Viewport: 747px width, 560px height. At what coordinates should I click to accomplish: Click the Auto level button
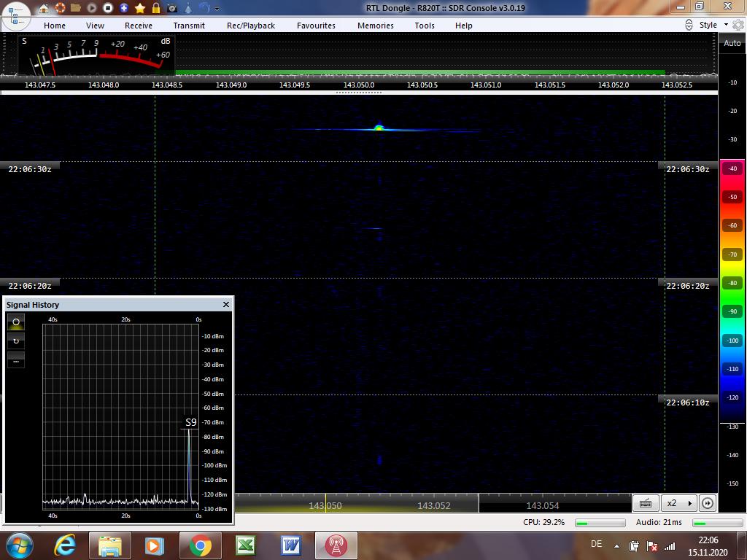click(x=732, y=43)
